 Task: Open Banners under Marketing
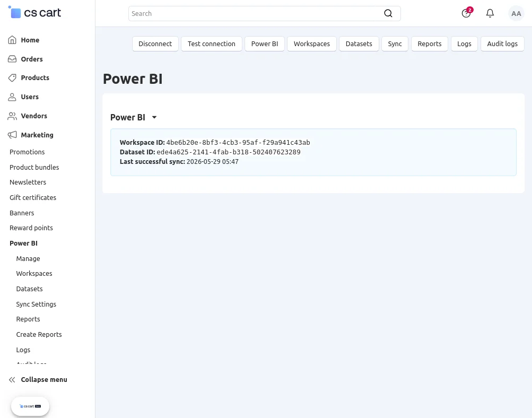click(22, 213)
